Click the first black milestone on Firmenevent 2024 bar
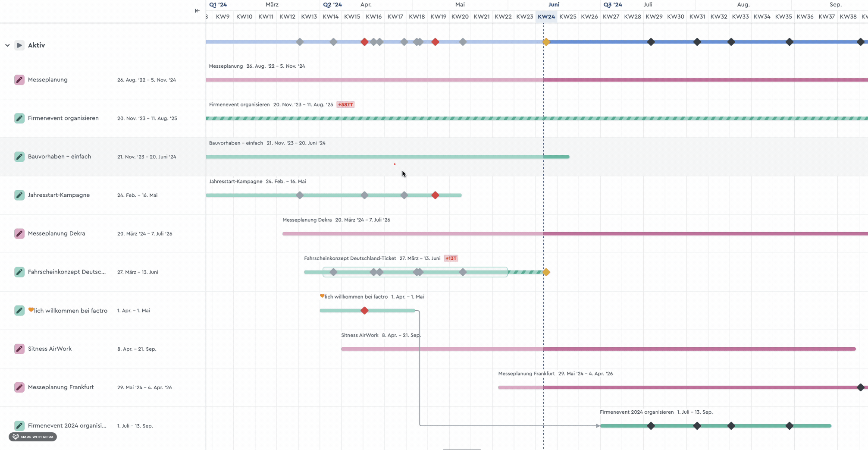This screenshot has height=450, width=868. tap(651, 426)
